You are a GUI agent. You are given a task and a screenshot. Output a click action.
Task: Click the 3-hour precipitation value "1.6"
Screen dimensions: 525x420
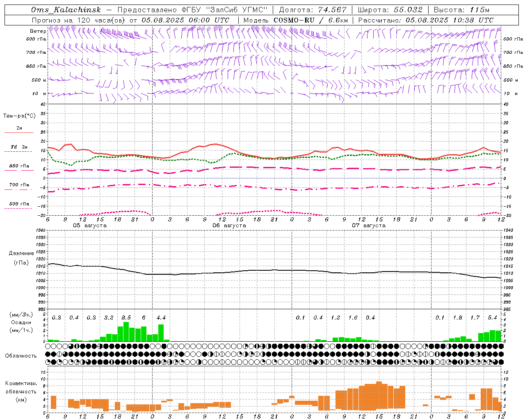[353, 318]
